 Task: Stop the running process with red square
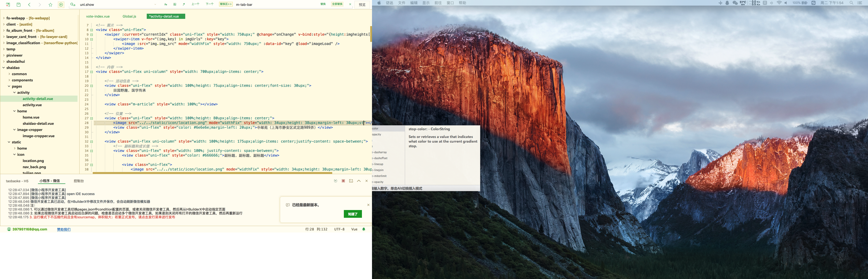[343, 181]
